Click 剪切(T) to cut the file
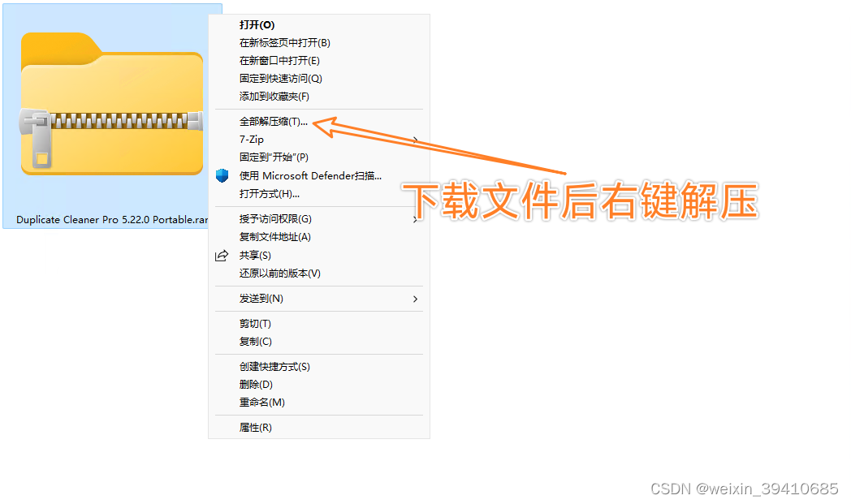Screen dimensions: 851x504 pyautogui.click(x=255, y=324)
